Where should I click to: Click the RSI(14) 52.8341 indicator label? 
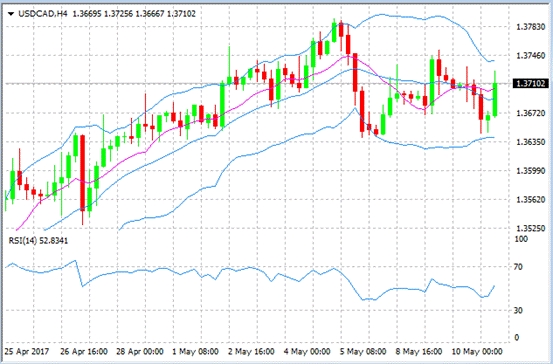pos(38,241)
